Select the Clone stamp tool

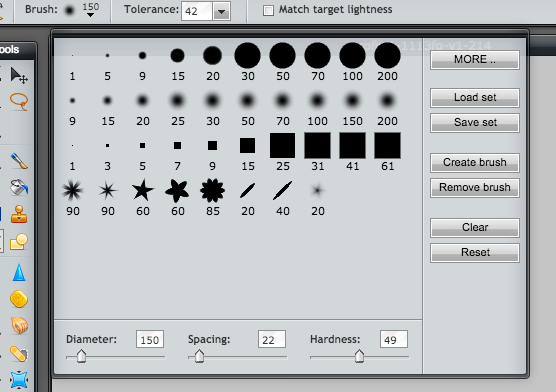(x=19, y=214)
